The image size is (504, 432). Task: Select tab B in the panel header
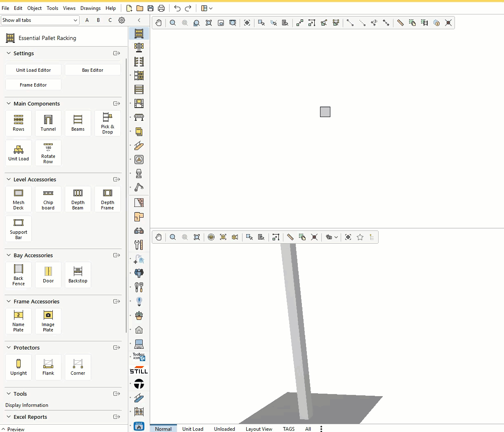click(99, 20)
